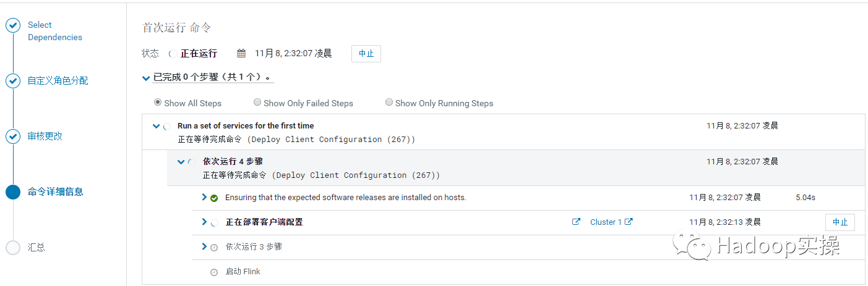Click the 审核更改 checkmark step circle
This screenshot has height=286, width=868.
[x=13, y=137]
